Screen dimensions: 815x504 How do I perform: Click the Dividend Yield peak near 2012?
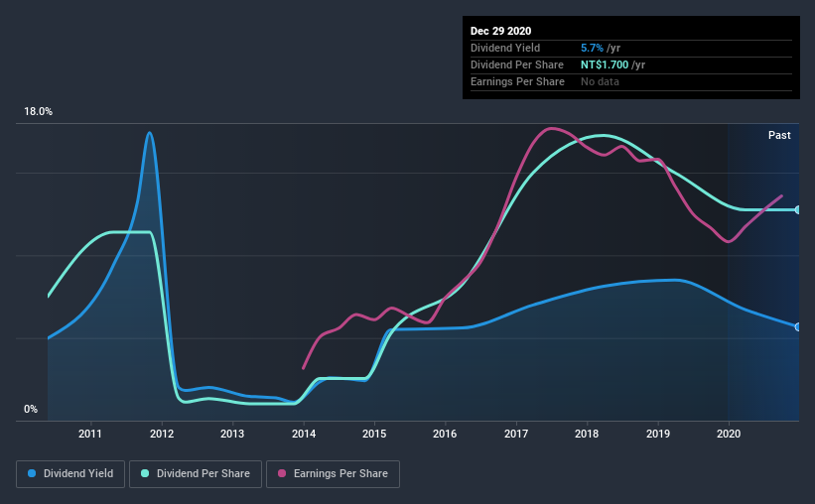click(150, 133)
